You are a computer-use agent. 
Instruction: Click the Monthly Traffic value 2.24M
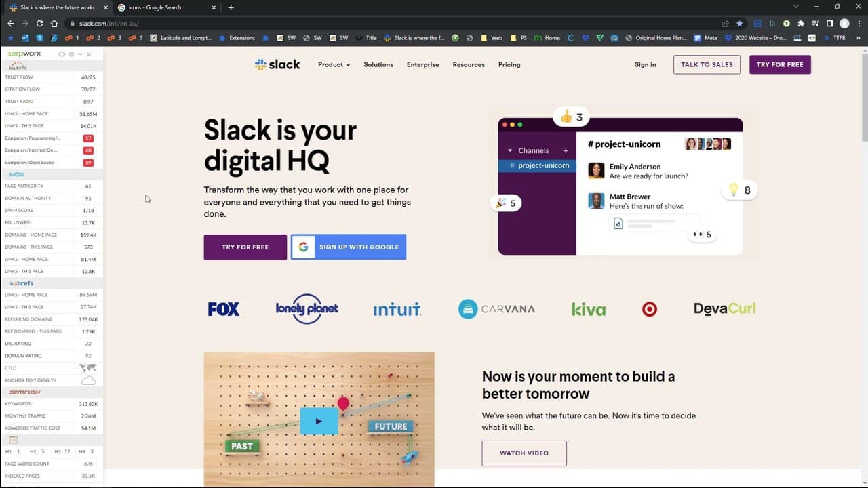click(x=88, y=416)
